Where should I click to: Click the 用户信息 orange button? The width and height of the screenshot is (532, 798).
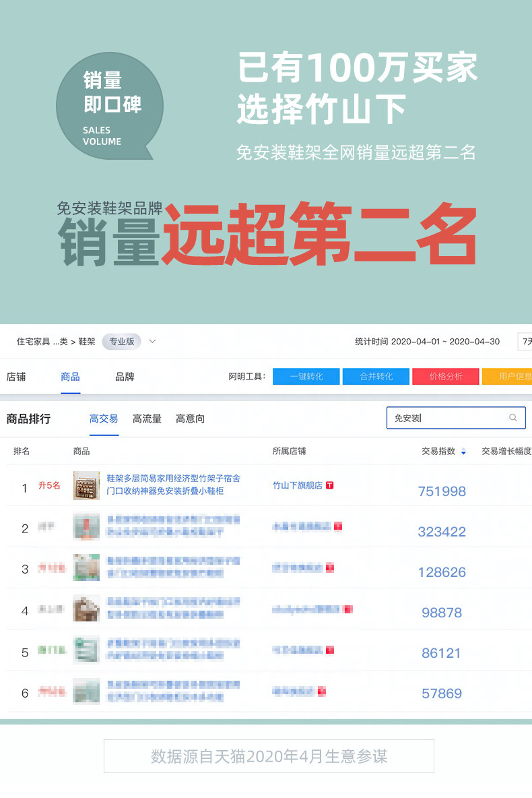click(507, 377)
